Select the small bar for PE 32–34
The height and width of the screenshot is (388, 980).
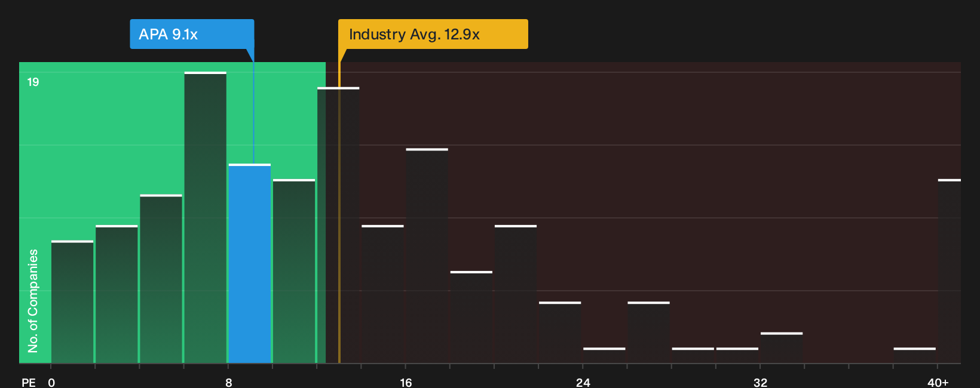782,347
